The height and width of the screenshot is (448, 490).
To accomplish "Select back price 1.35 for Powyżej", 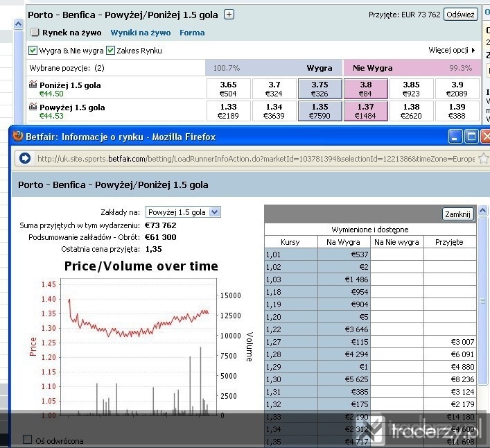I will (320, 111).
